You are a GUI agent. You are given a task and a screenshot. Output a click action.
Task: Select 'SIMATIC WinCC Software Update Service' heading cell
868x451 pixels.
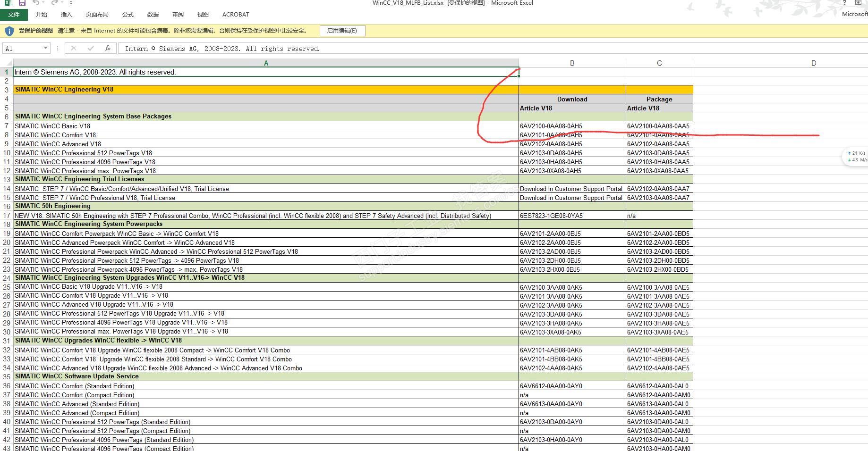tap(266, 376)
